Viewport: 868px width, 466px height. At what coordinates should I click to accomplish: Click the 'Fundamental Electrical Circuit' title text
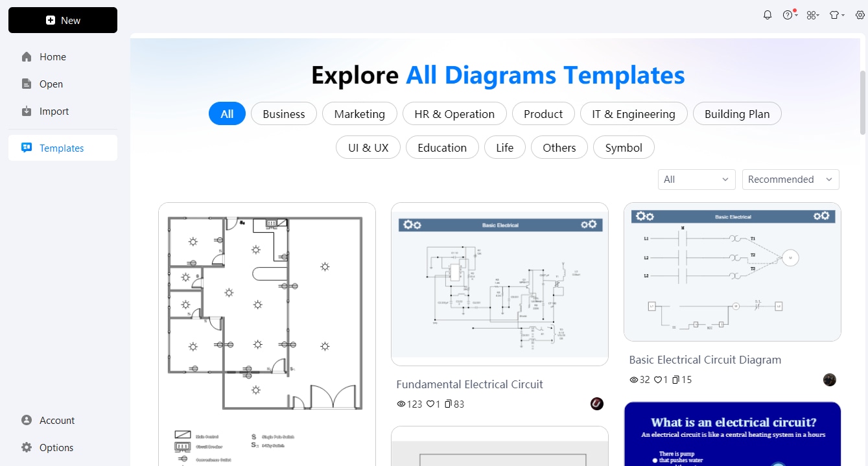tap(470, 384)
